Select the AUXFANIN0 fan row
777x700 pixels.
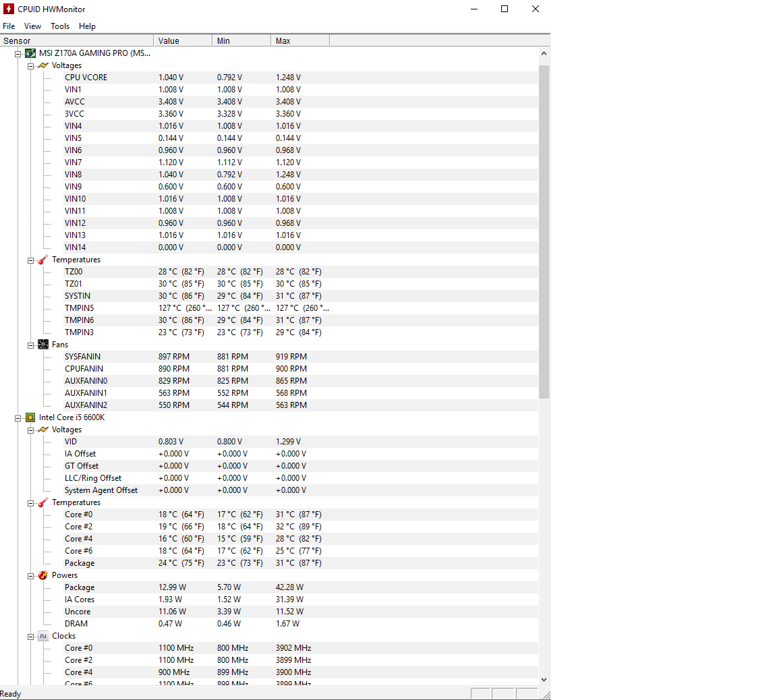click(301, 380)
